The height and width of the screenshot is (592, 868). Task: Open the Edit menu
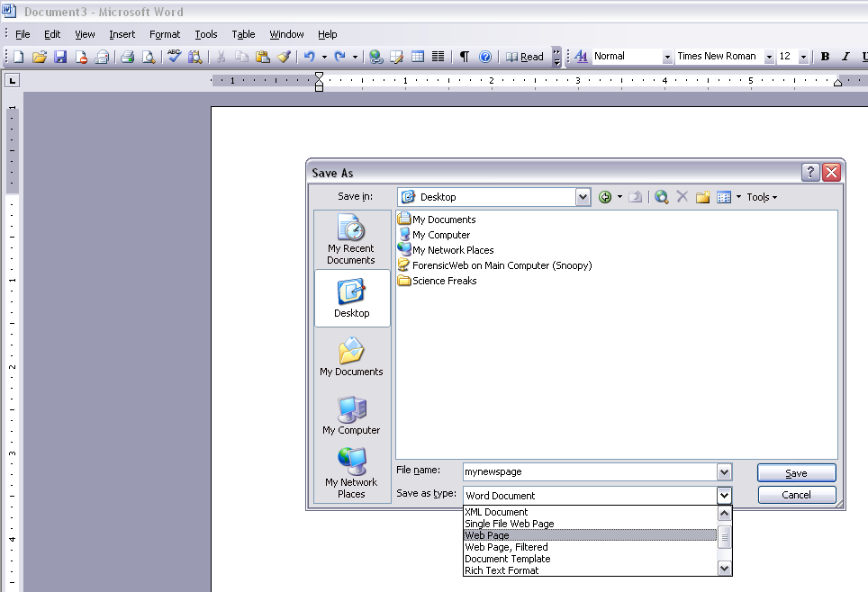52,34
